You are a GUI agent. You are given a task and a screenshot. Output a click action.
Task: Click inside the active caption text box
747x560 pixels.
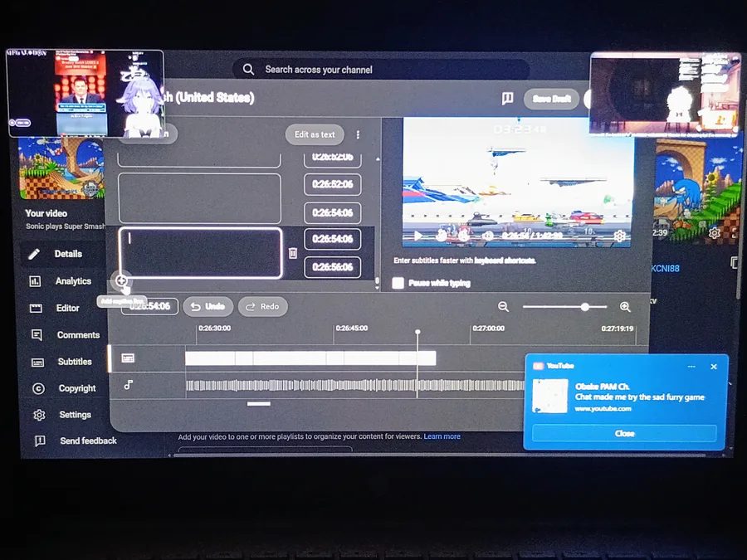(200, 253)
